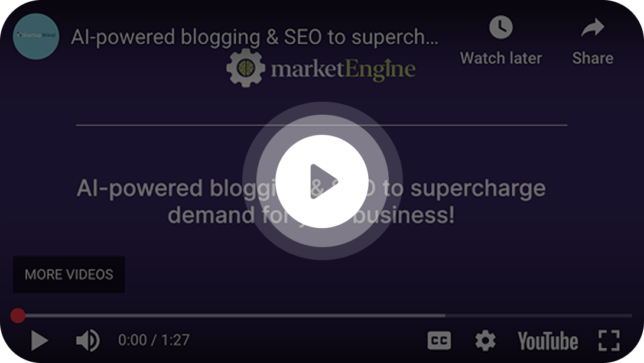Click the red scrubber handle on the progress bar
Viewport: 644px width, 363px height.
tap(18, 316)
